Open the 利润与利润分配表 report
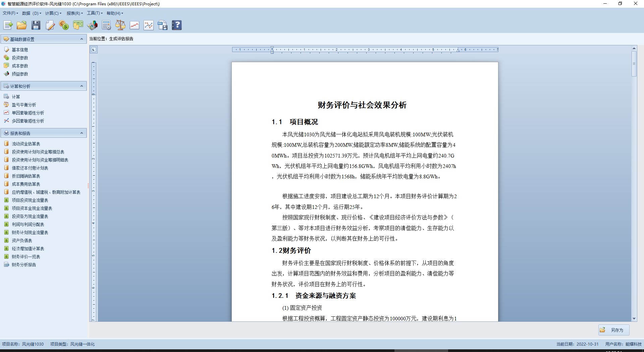 pyautogui.click(x=28, y=224)
